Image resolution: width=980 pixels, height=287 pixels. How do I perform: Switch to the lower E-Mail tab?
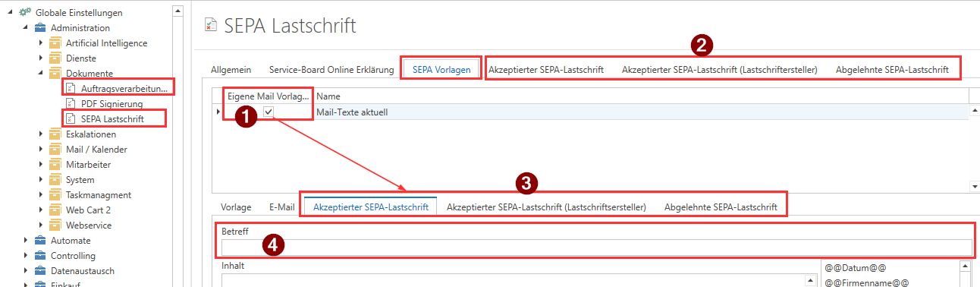click(281, 207)
